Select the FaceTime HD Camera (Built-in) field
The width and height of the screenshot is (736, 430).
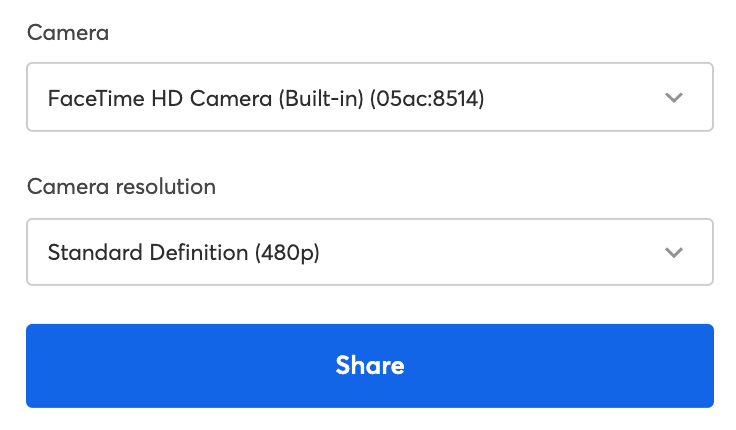point(370,97)
